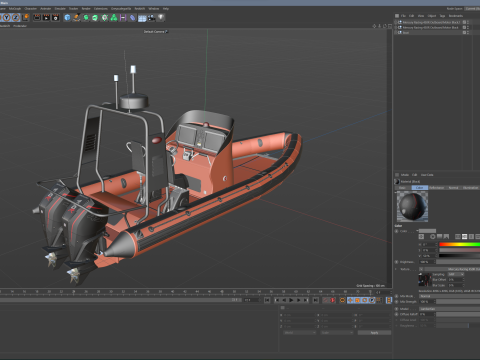480x360 pixels.
Task: Click the texture map thumbnail
Action: [x=425, y=280]
